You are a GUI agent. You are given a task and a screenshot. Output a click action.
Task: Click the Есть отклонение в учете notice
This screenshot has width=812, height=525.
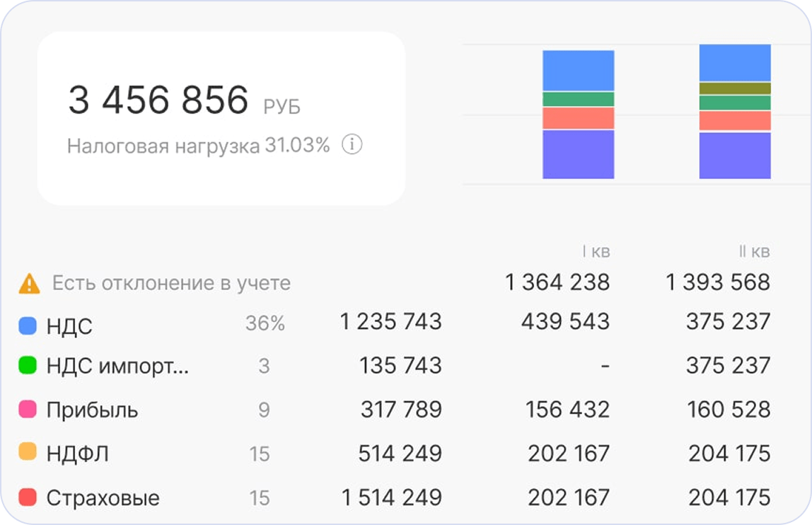pos(171,283)
